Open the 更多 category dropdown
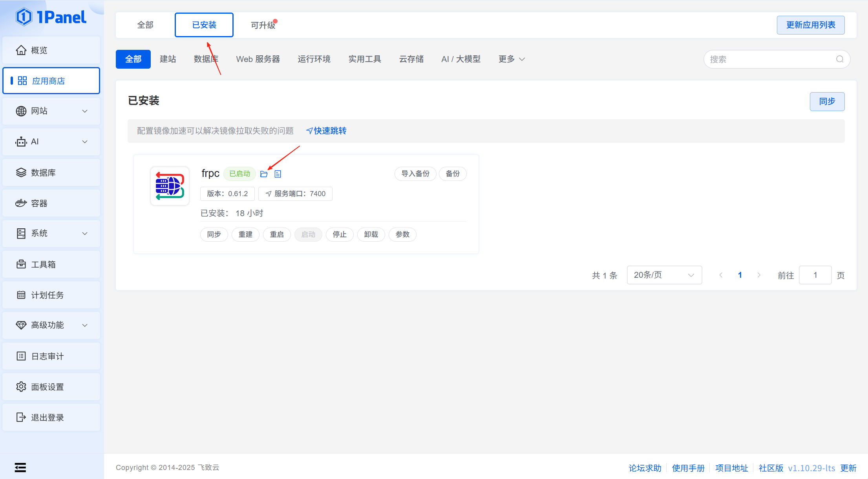Image resolution: width=868 pixels, height=479 pixels. click(511, 59)
